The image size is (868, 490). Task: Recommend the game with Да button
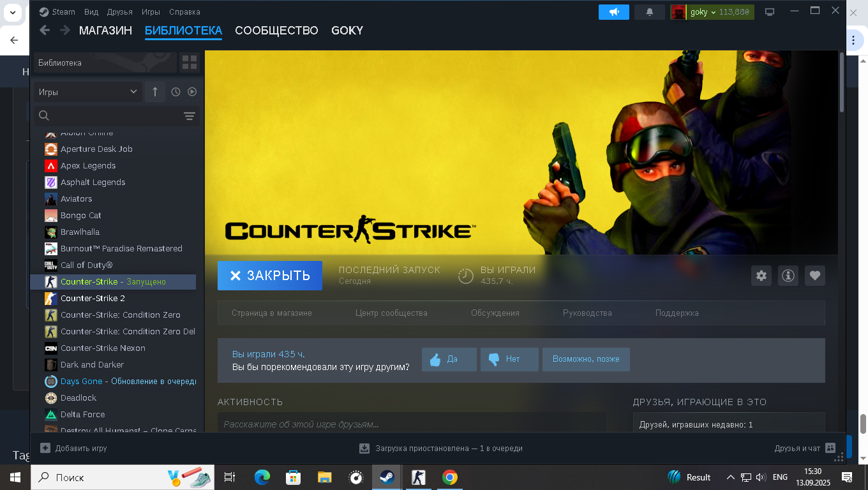point(449,359)
